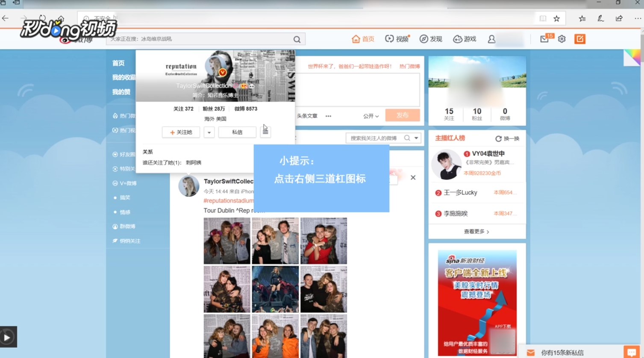Click the 换一换 refresh button
The height and width of the screenshot is (358, 644).
(x=507, y=139)
